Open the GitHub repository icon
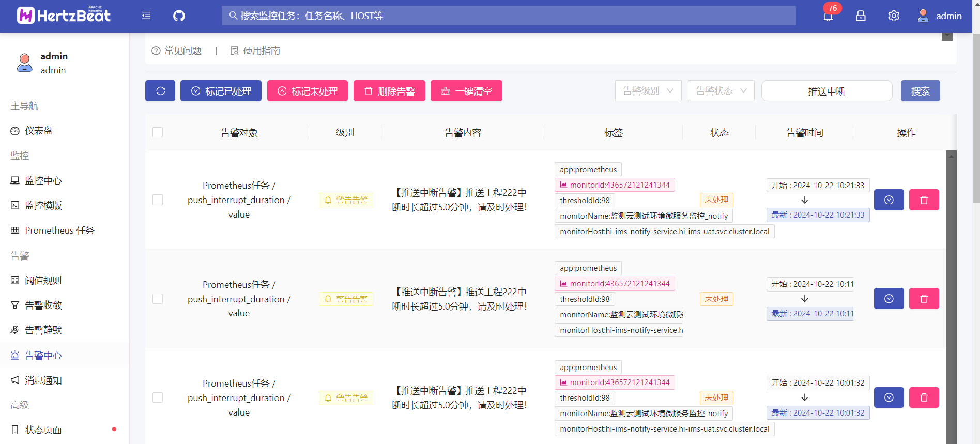980x444 pixels. click(179, 16)
